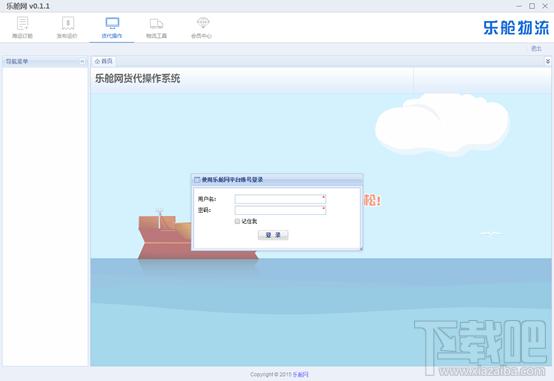Click the login dialog title bar icon

197,180
